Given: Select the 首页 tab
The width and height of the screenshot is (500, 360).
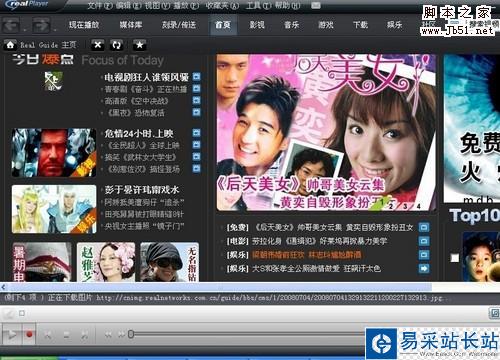Looking at the screenshot, I should [x=223, y=25].
